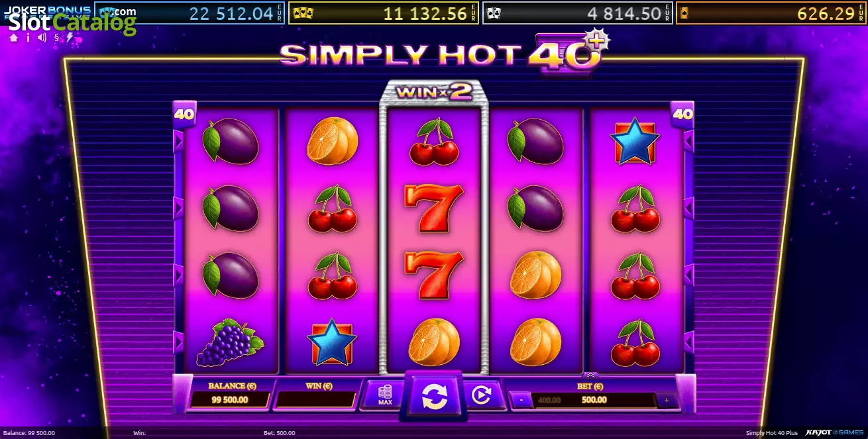Image resolution: width=868 pixels, height=439 pixels.
Task: Open the 4 814.50 jackpot tab
Action: click(577, 13)
